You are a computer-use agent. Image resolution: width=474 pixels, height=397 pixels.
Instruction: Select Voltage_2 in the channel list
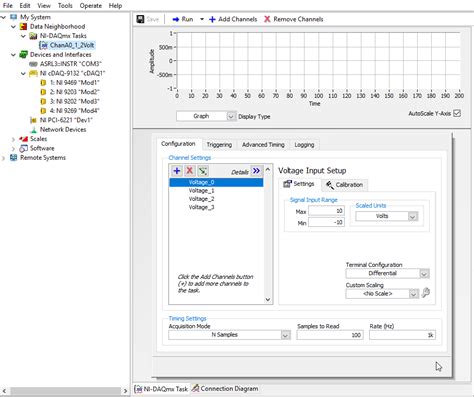(x=201, y=199)
